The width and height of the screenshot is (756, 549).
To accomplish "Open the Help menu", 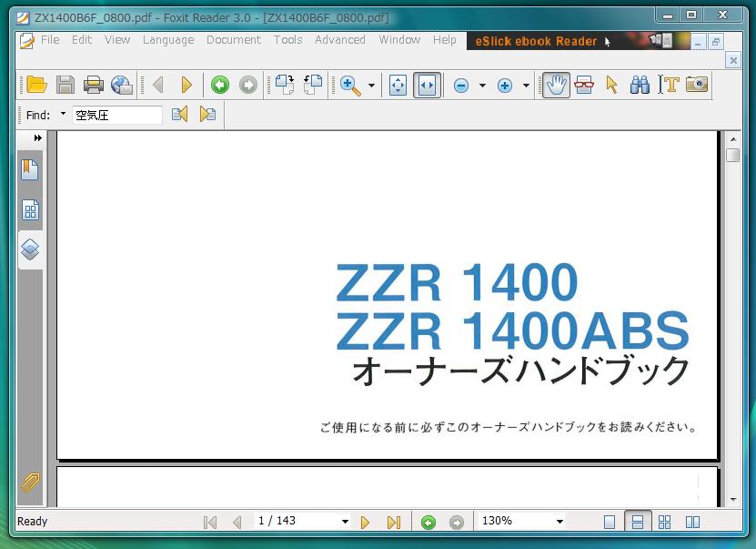I will click(444, 39).
